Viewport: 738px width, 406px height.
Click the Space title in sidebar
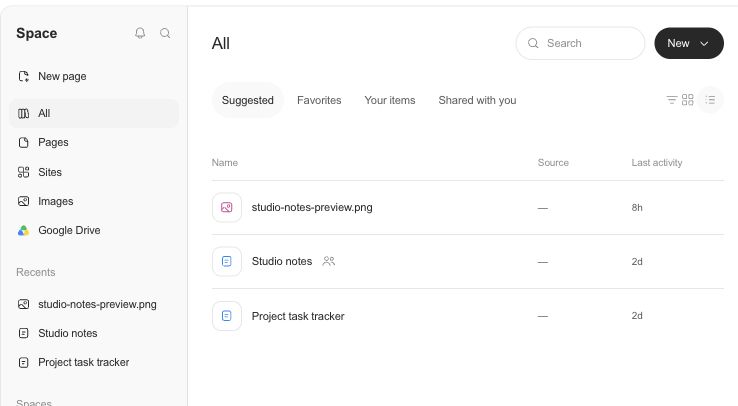37,33
